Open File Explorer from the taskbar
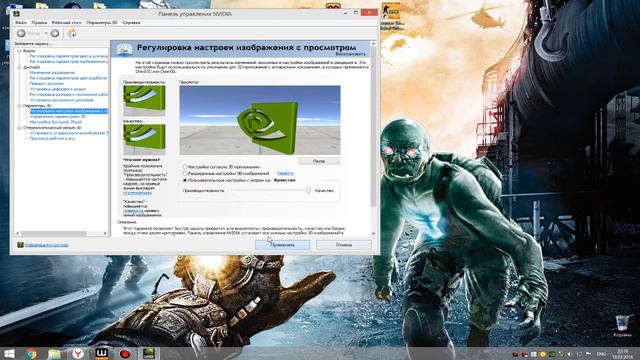 [54, 354]
